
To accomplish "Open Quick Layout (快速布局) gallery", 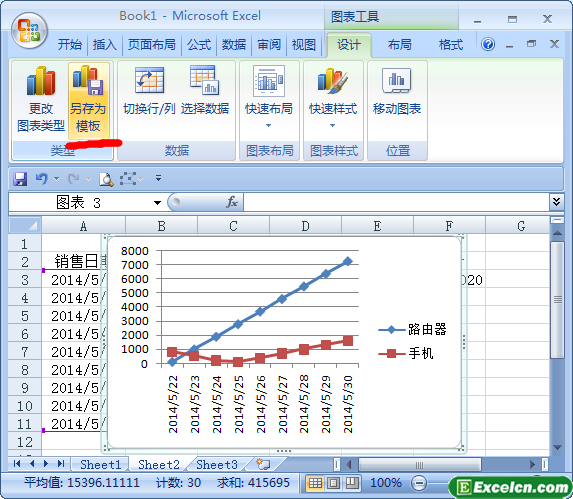I will tap(269, 97).
